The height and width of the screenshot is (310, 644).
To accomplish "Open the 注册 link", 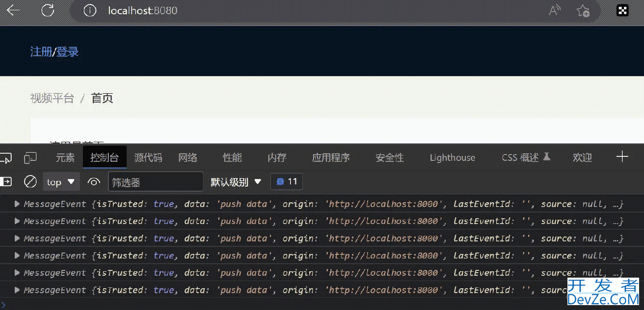I will [41, 52].
